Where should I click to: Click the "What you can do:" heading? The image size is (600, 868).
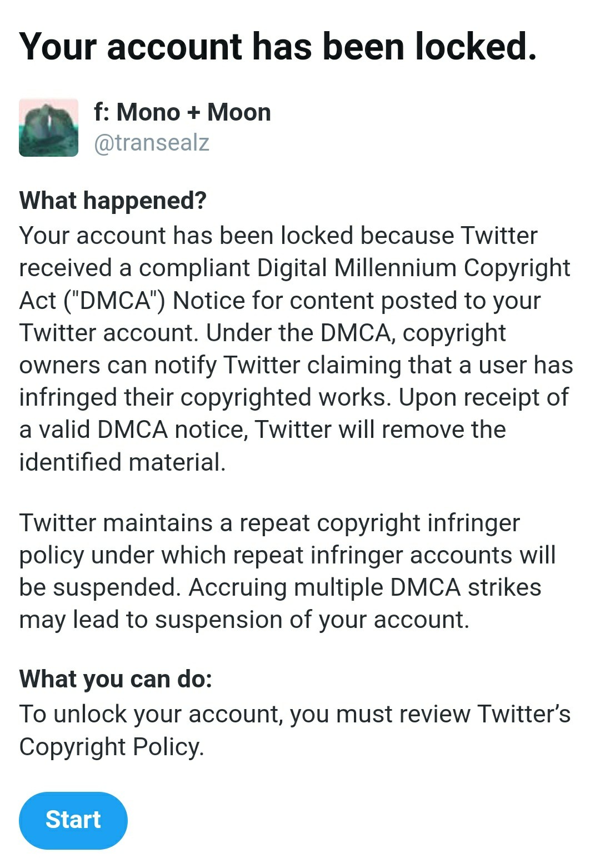coord(116,679)
